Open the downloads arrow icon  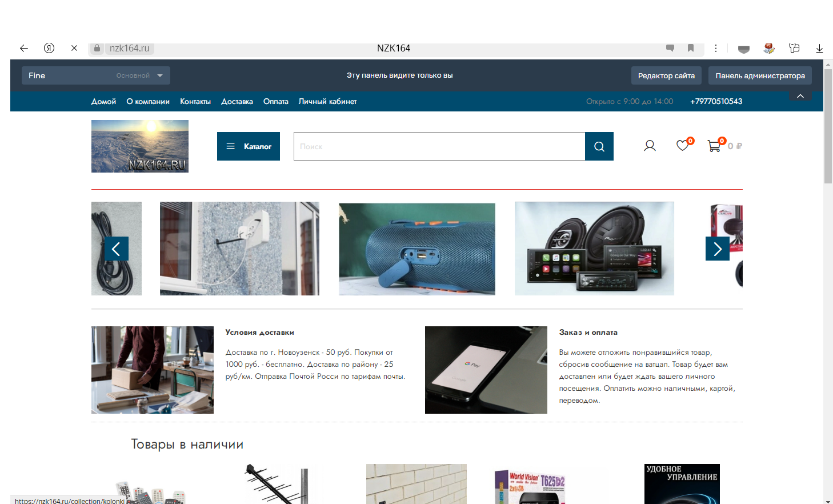click(819, 49)
